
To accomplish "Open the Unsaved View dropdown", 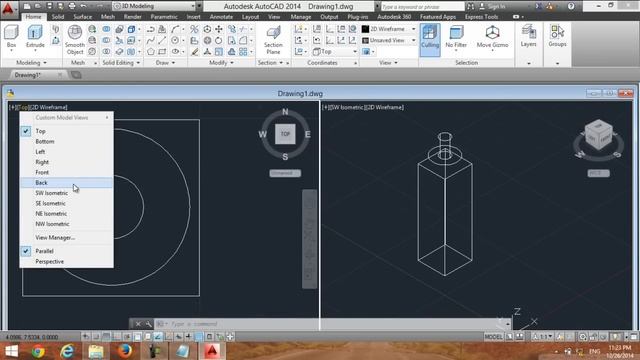I will [389, 40].
